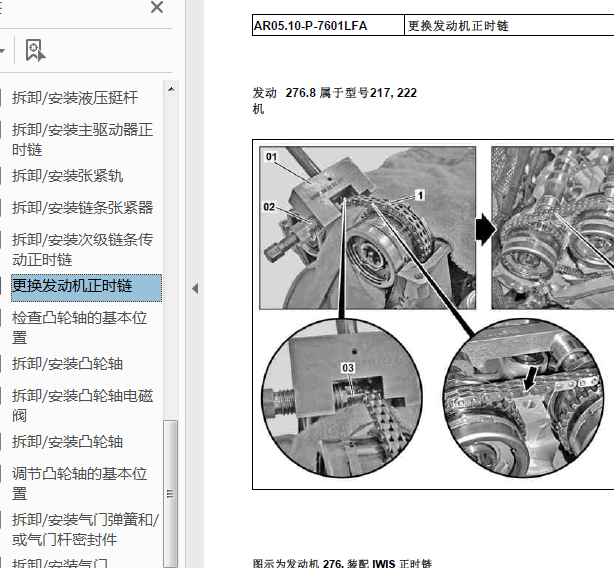Click caption 图示为发动机 276, 装配 IWIS 正时链

coord(342,564)
